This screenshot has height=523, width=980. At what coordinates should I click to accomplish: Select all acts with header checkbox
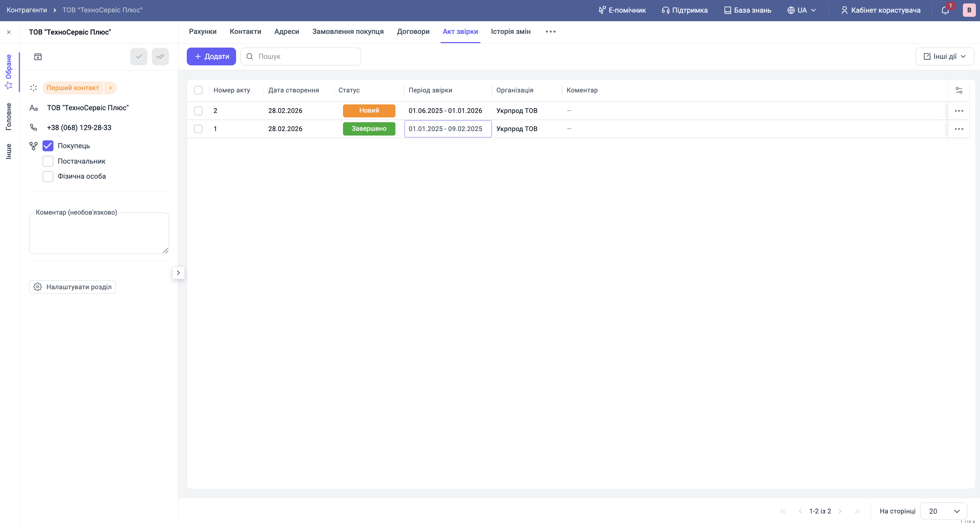[x=198, y=90]
